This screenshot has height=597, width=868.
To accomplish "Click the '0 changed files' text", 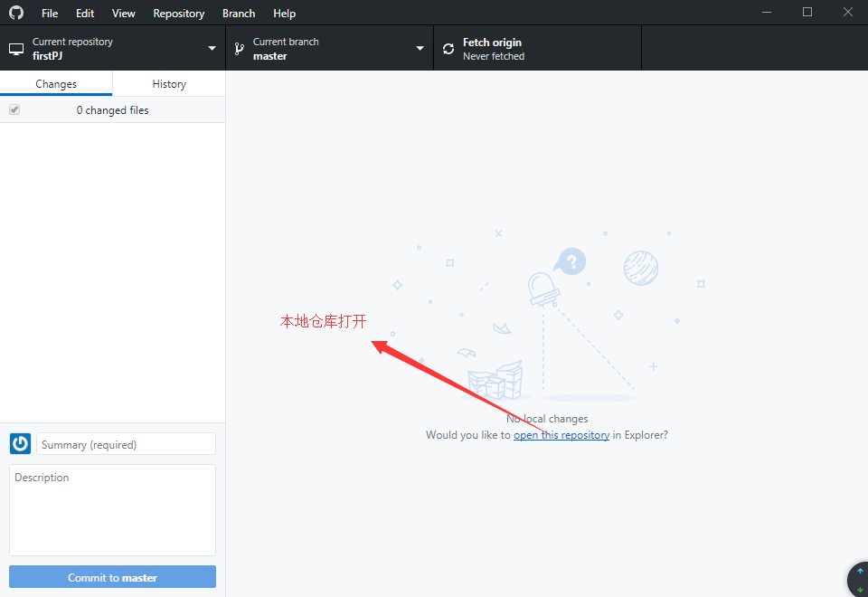I will click(x=112, y=109).
